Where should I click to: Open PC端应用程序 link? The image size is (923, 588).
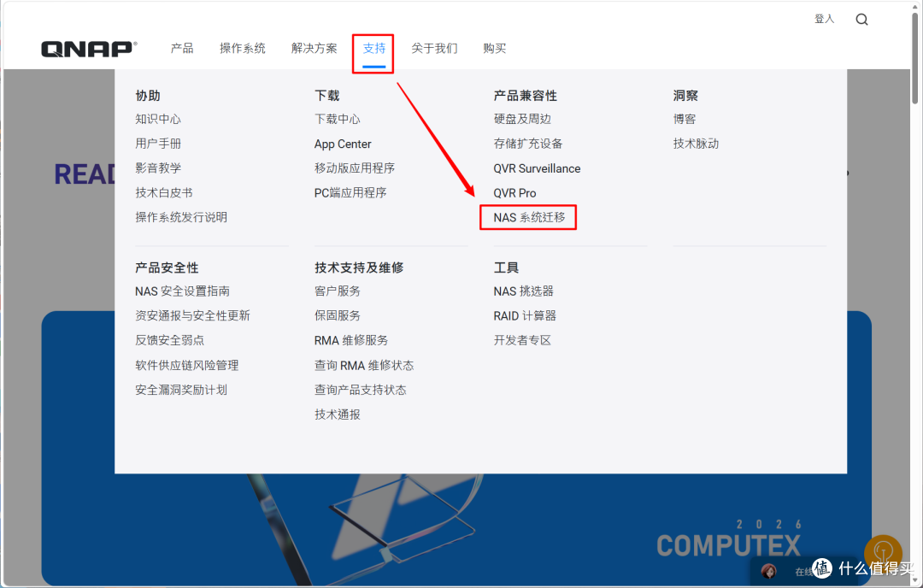click(x=350, y=193)
